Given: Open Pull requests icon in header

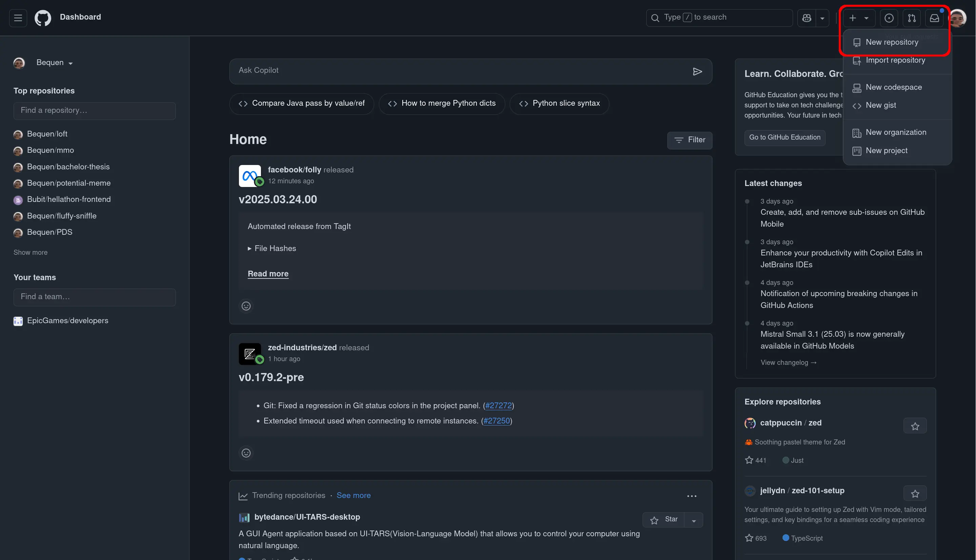Looking at the screenshot, I should [x=911, y=18].
